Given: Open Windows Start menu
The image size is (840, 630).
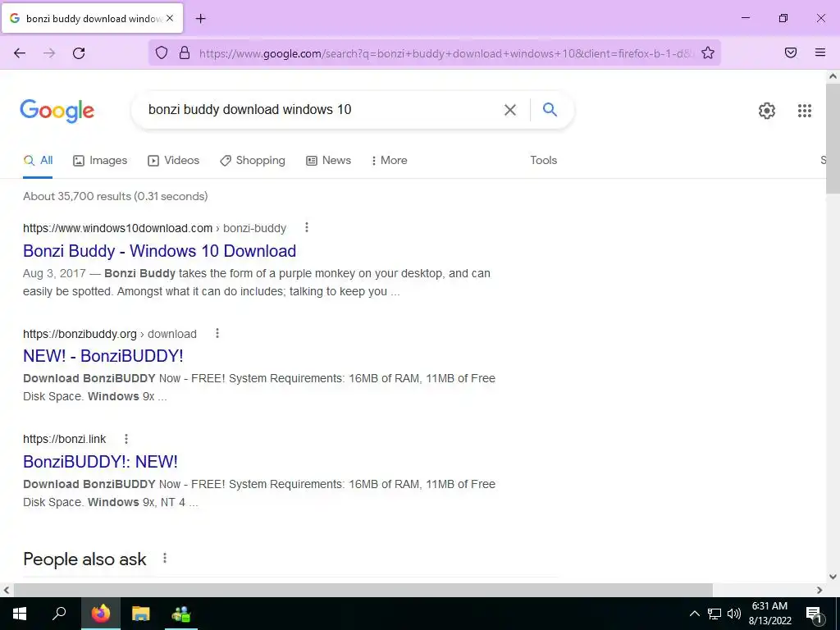Looking at the screenshot, I should tap(20, 614).
